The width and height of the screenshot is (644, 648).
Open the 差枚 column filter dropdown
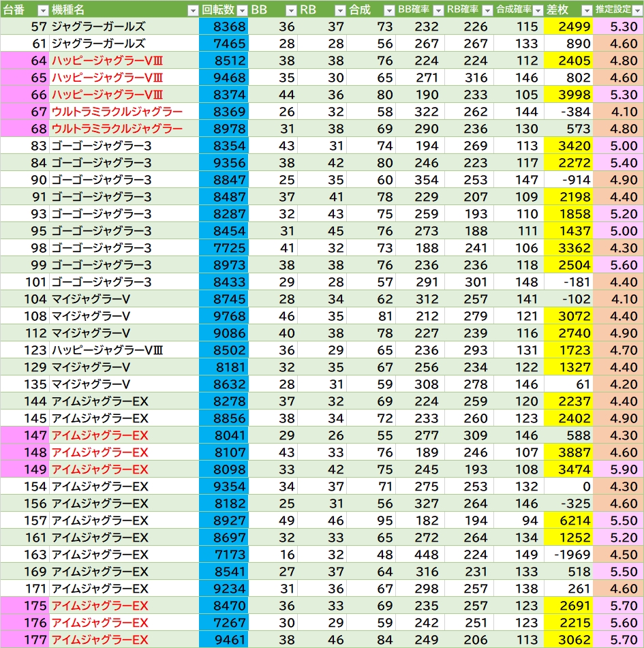tap(585, 10)
